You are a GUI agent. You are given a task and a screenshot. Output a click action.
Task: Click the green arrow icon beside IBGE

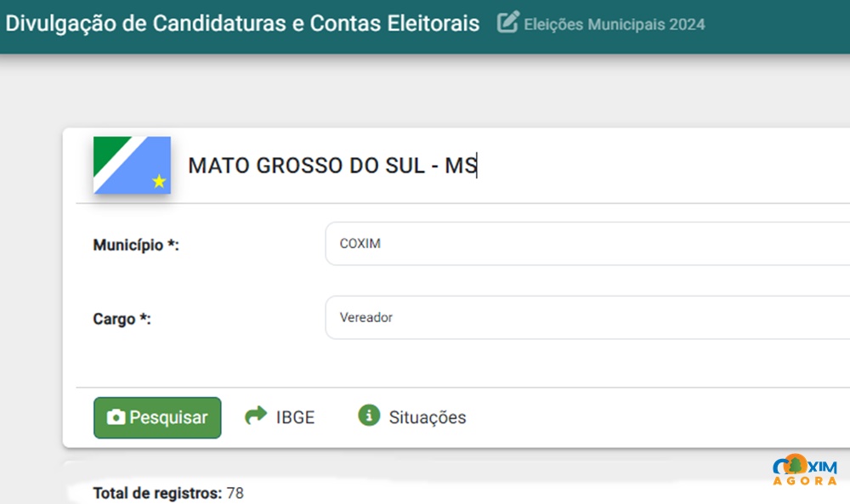point(255,416)
